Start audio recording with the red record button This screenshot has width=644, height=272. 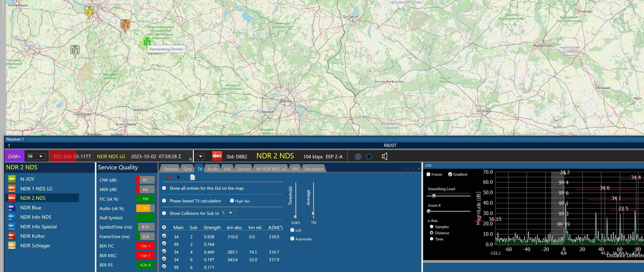[x=358, y=157]
